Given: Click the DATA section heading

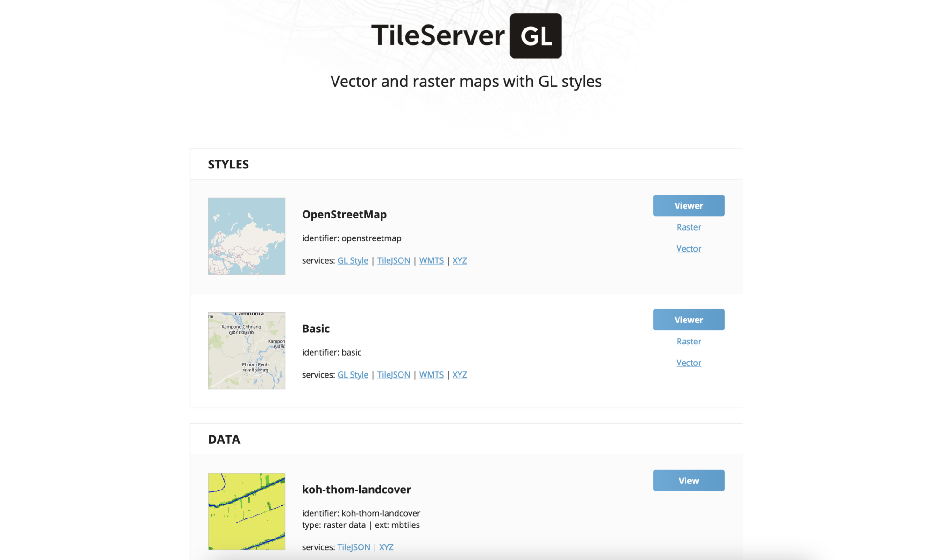Looking at the screenshot, I should coord(224,440).
